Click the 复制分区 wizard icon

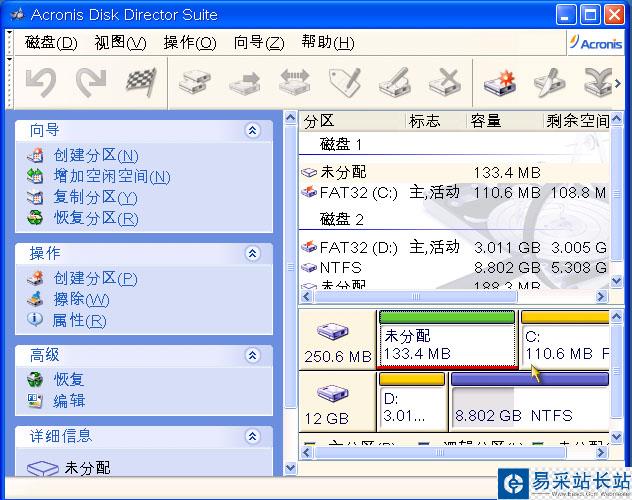35,197
